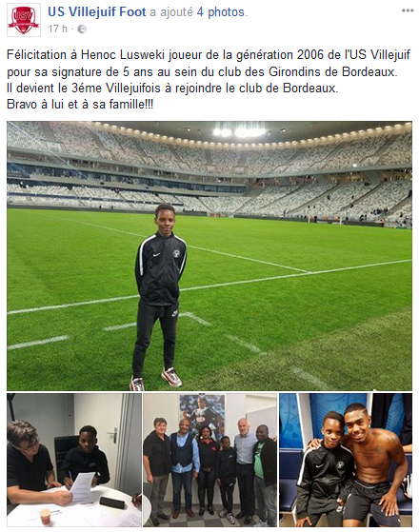Click the US Villejuif Foot profile picture
This screenshot has height=532, width=419.
24,20
